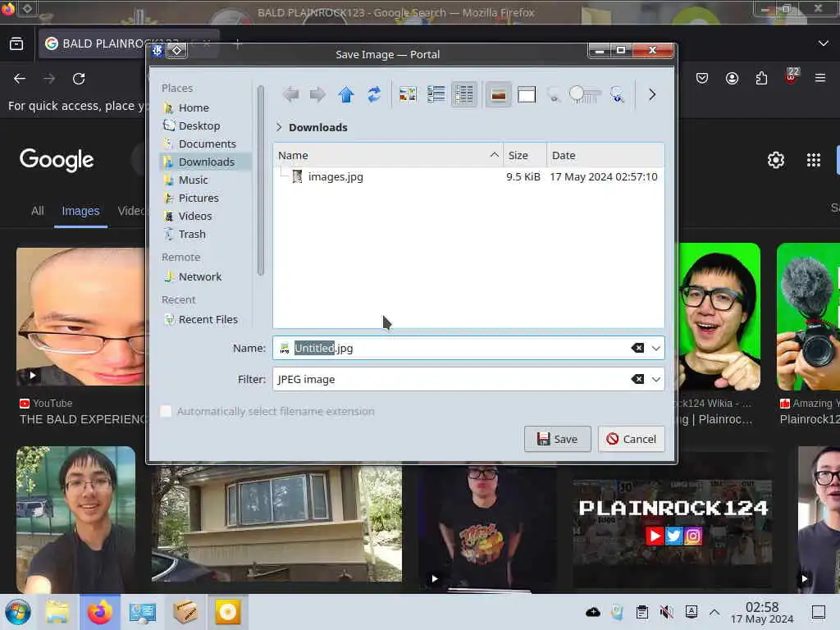Sort files by Date column
Screen dimensions: 840x630
pyautogui.click(x=605, y=155)
